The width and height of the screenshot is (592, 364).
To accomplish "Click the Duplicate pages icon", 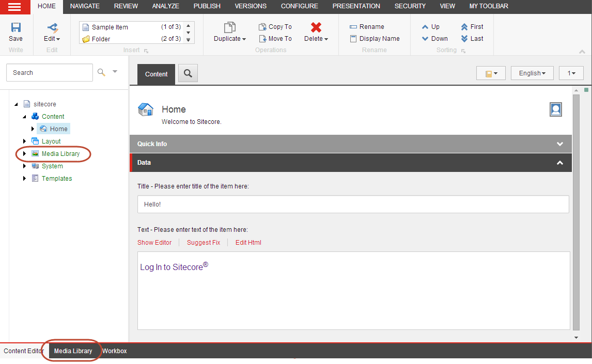I will pyautogui.click(x=229, y=27).
